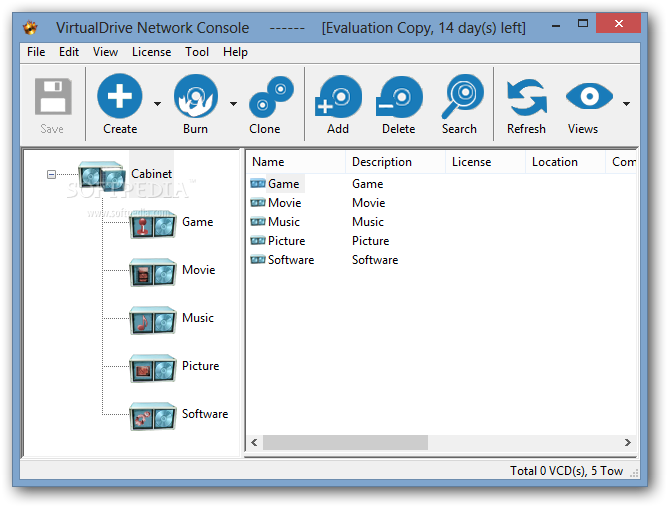Viewport: 668px width, 507px height.
Task: Click the scrollbar right arrow
Action: click(x=628, y=442)
